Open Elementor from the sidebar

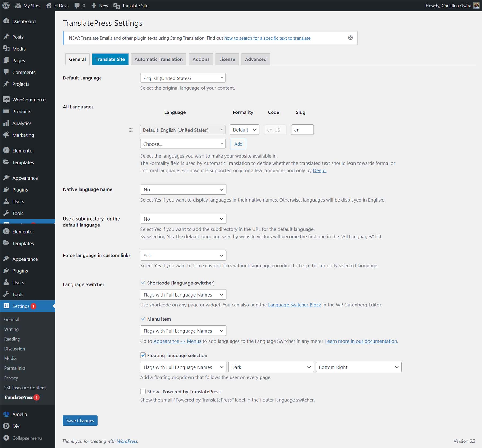(23, 150)
